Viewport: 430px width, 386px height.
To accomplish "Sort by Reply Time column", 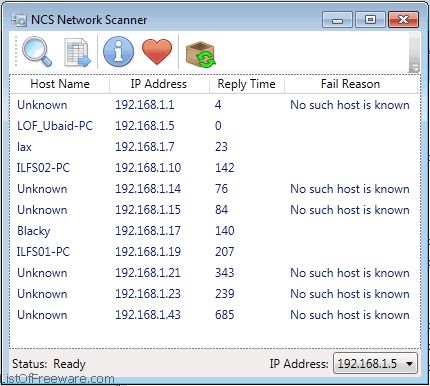I will [x=246, y=84].
